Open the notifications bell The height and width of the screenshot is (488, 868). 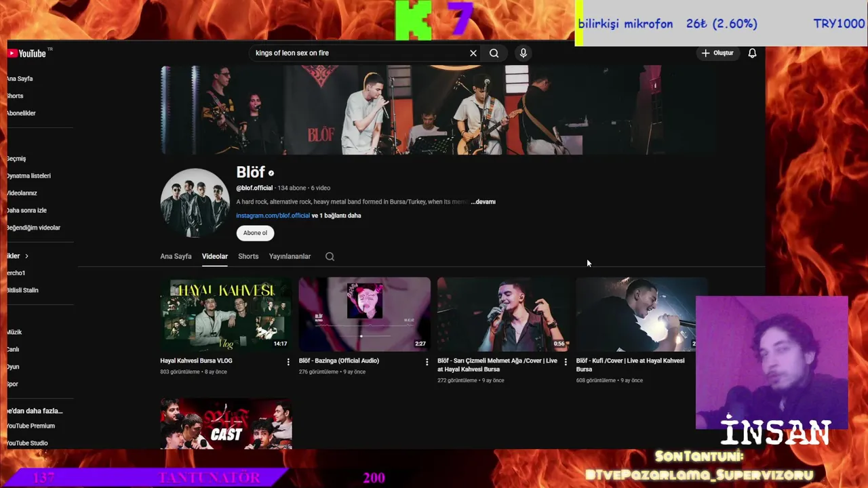click(752, 53)
